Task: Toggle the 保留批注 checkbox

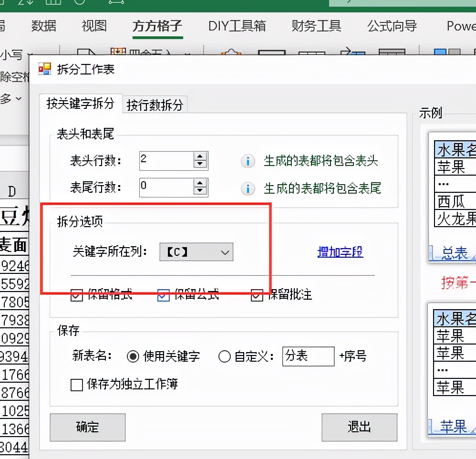Action: [x=257, y=295]
